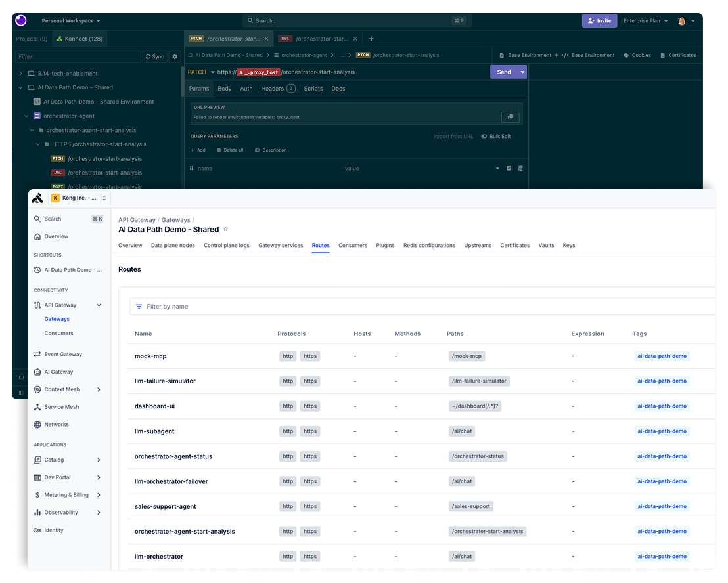Image resolution: width=728 pixels, height=583 pixels.
Task: Focus the Insomnia top Search field
Action: coord(357,21)
